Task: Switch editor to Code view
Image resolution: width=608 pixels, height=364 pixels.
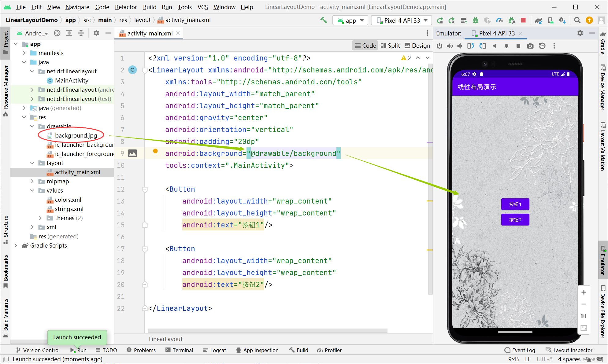Action: click(x=365, y=46)
